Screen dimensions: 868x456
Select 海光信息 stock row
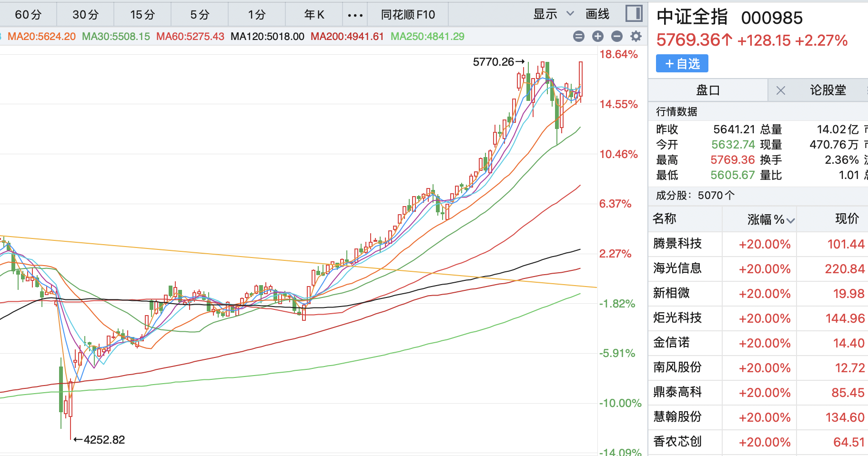677,268
